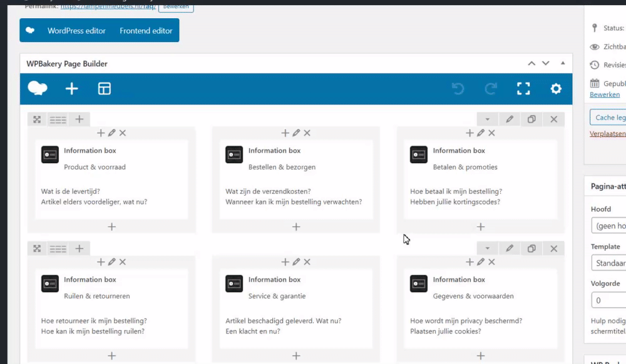
Task: Toggle collapse arrow of second row
Action: coord(488,248)
